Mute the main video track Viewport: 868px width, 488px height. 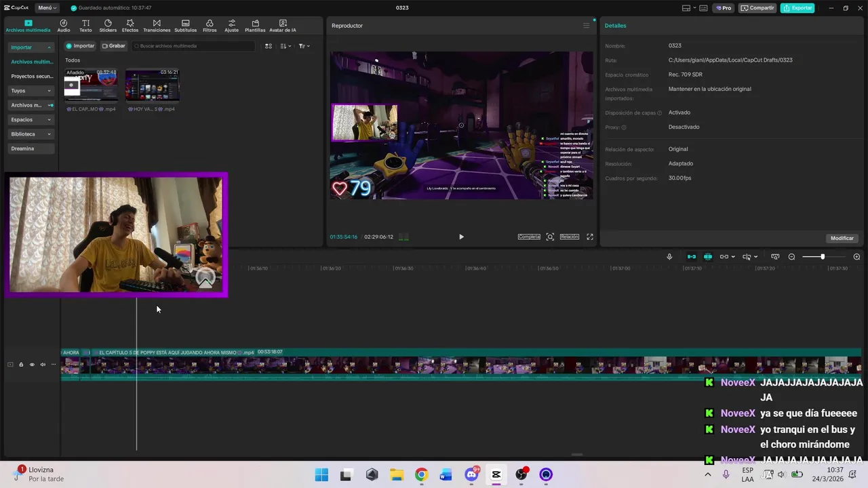[x=43, y=365]
